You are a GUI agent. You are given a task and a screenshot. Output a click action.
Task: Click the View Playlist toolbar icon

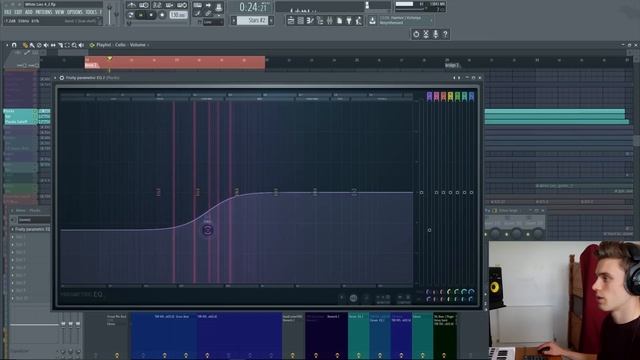coord(291,20)
